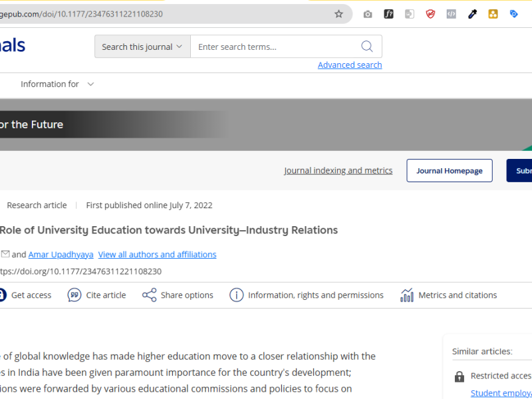Open the code brackets extension icon
The height and width of the screenshot is (399, 532).
(451, 14)
